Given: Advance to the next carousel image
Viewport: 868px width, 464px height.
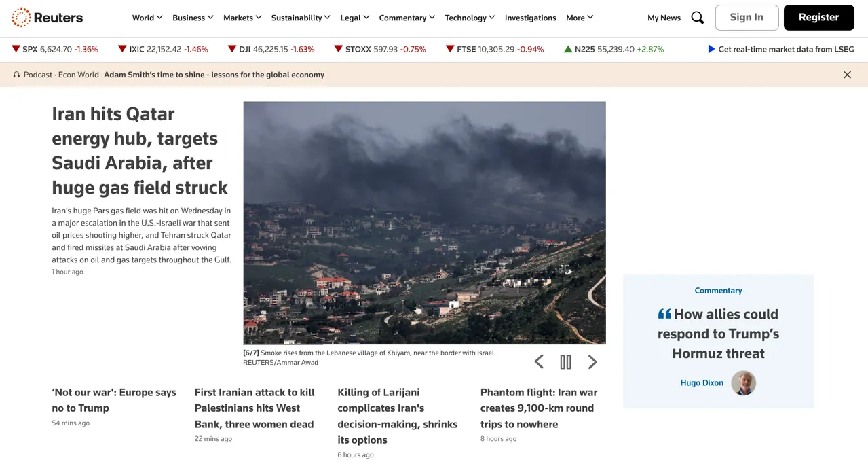Looking at the screenshot, I should point(592,361).
